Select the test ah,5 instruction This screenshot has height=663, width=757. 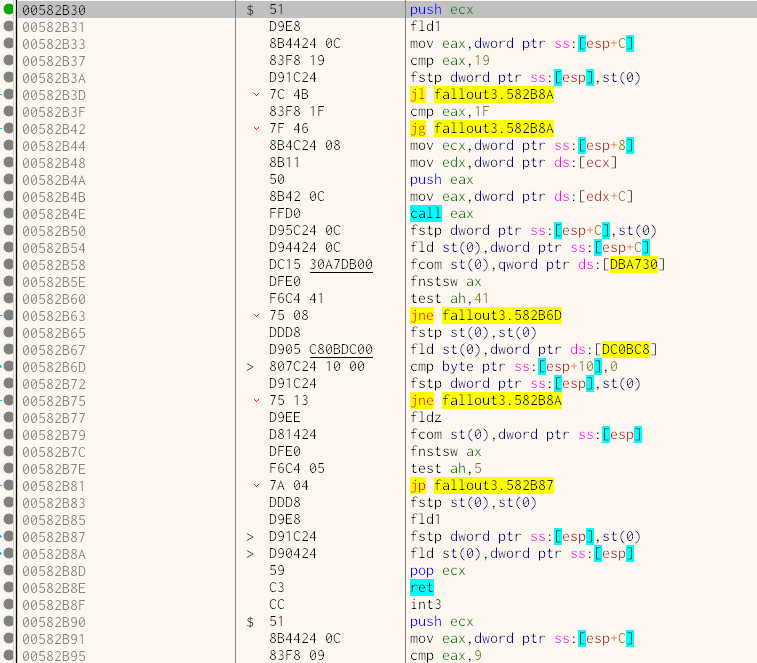click(x=445, y=468)
